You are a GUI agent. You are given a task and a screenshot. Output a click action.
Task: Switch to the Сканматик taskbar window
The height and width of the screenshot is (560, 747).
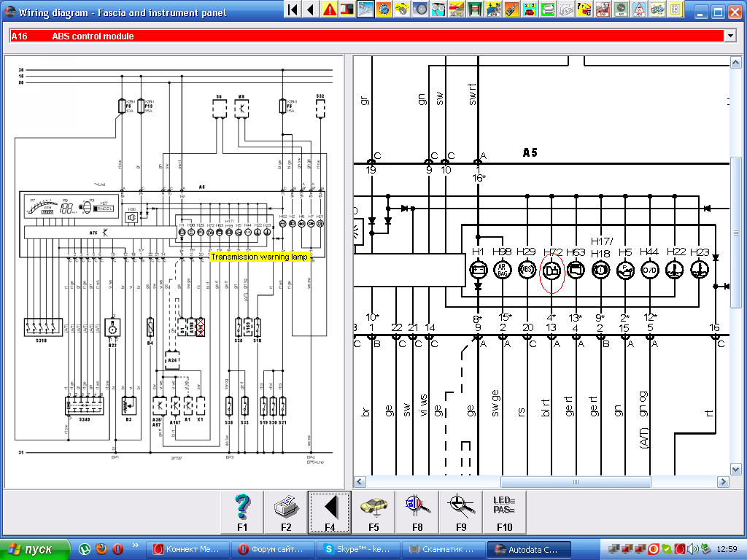point(444,549)
